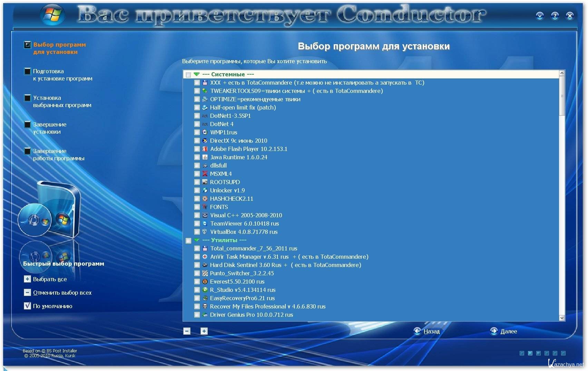
Task: Select text dllsfull
Action: point(218,165)
